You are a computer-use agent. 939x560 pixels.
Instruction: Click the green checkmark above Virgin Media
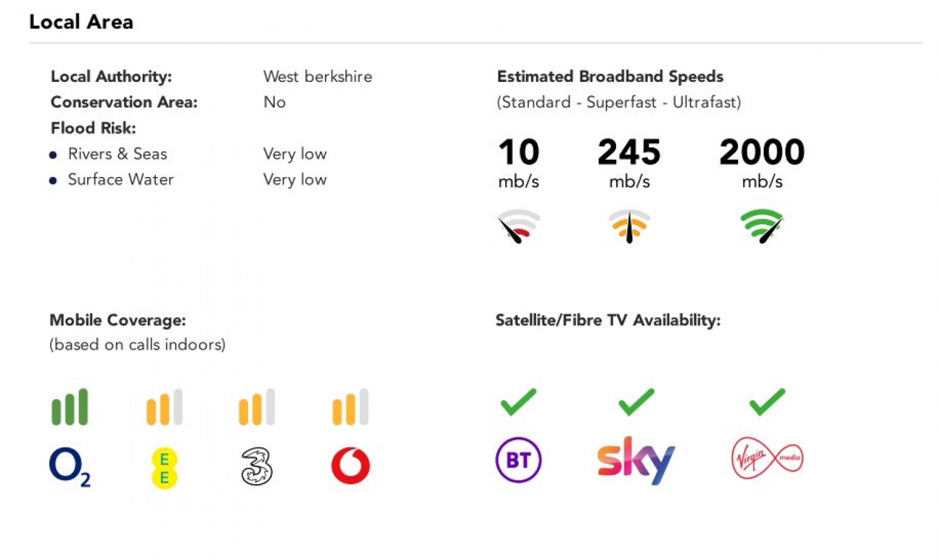pyautogui.click(x=767, y=402)
